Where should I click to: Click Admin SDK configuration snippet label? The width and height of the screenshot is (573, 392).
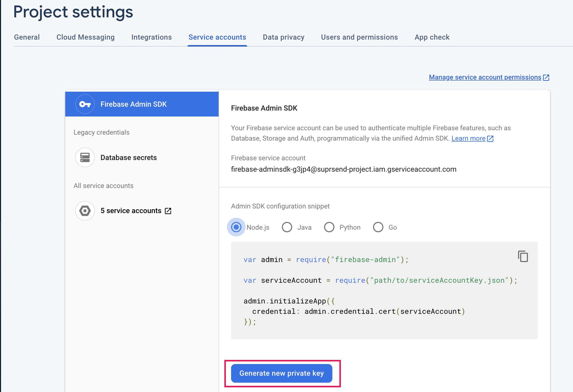(280, 206)
